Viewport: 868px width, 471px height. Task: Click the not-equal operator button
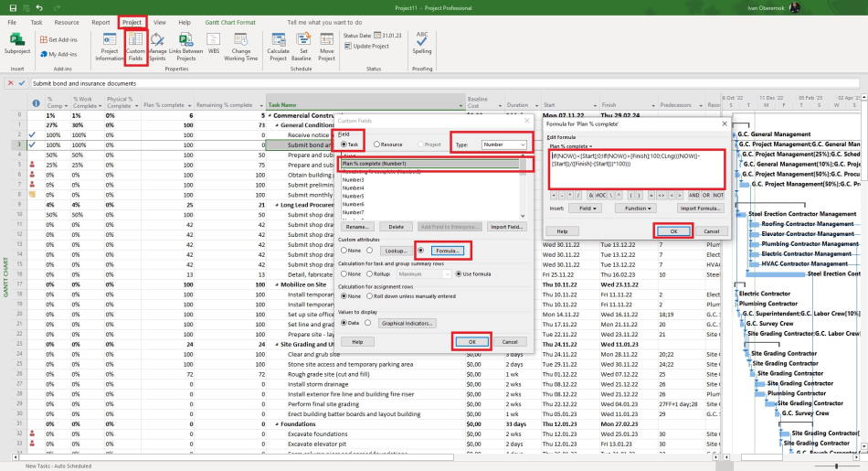coord(661,195)
